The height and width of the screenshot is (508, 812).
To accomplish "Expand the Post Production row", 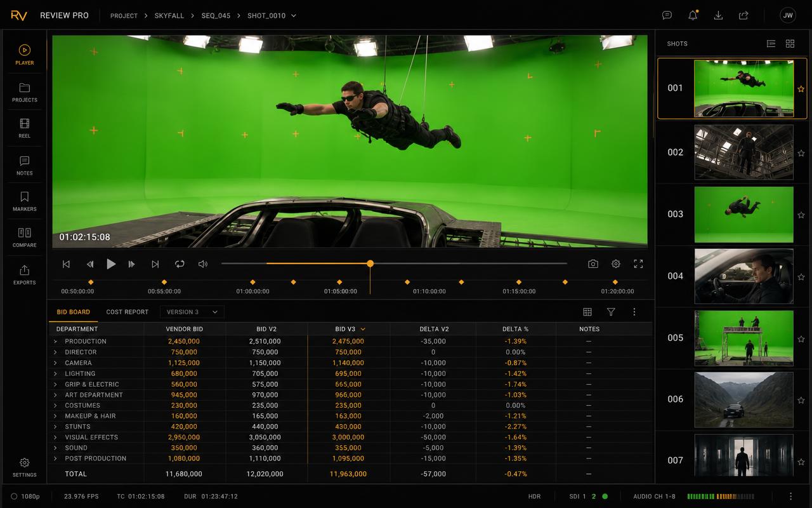I will 55,458.
